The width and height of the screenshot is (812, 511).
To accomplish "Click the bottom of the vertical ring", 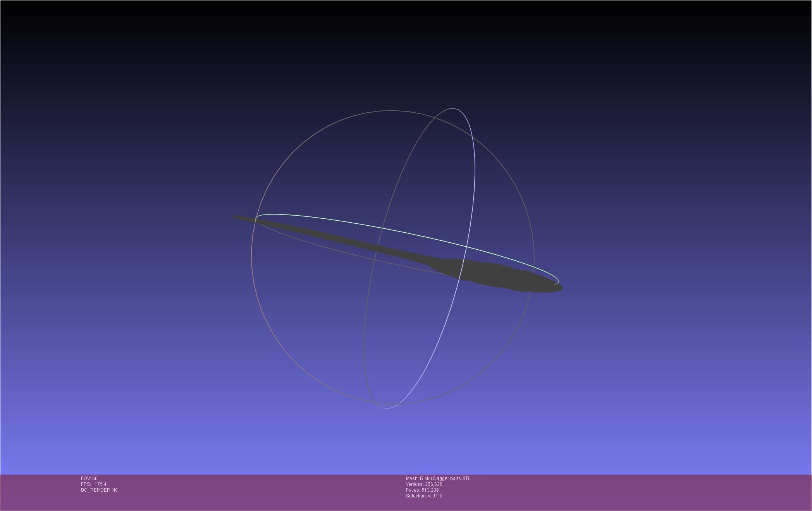I will click(386, 408).
